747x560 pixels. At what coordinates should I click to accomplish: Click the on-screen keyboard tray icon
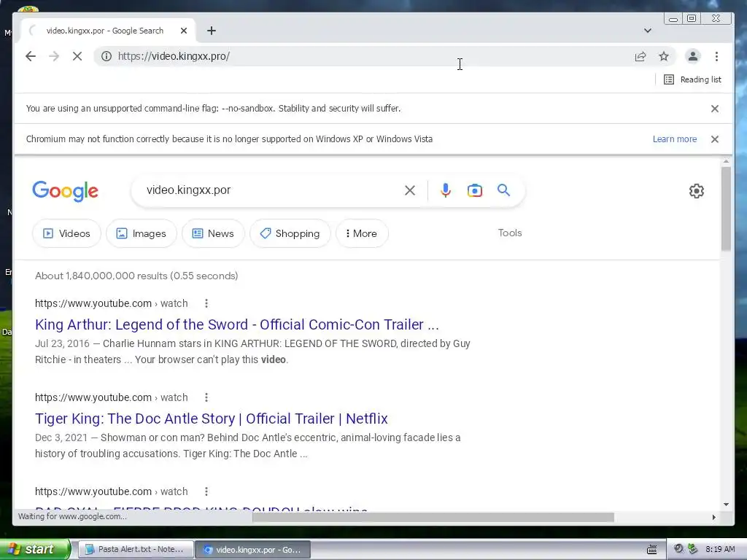[x=651, y=550]
